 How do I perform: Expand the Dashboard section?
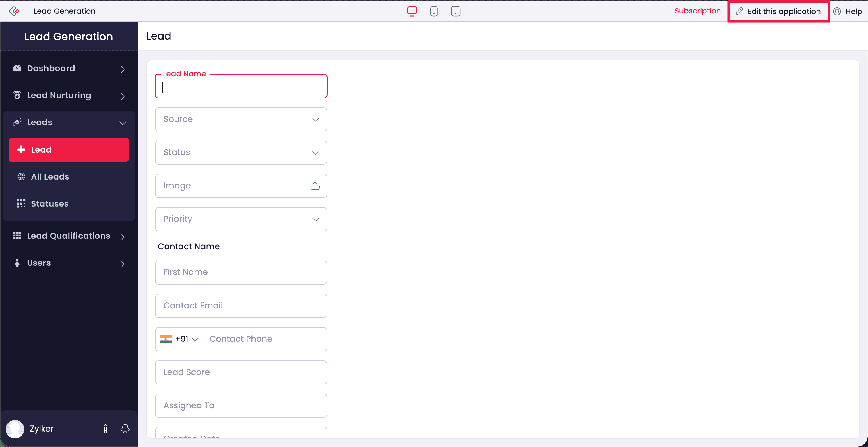(69, 68)
